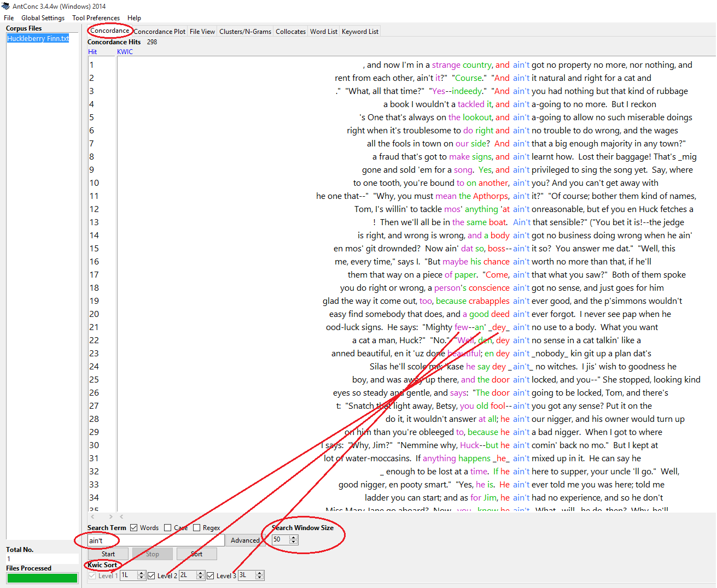Disable the Level 2 sort checkbox
Image resolution: width=717 pixels, height=588 pixels.
[x=151, y=575]
